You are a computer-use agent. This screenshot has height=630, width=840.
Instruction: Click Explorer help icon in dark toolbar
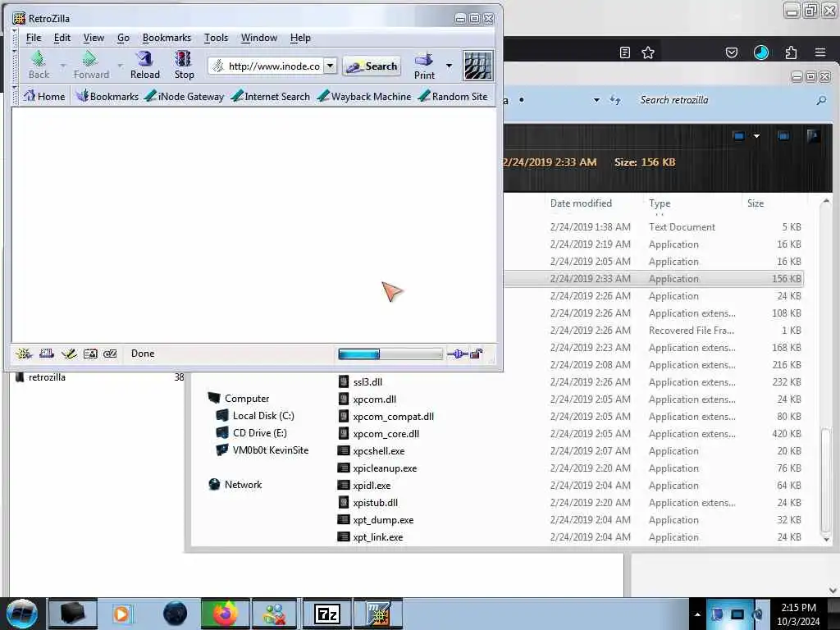point(813,136)
